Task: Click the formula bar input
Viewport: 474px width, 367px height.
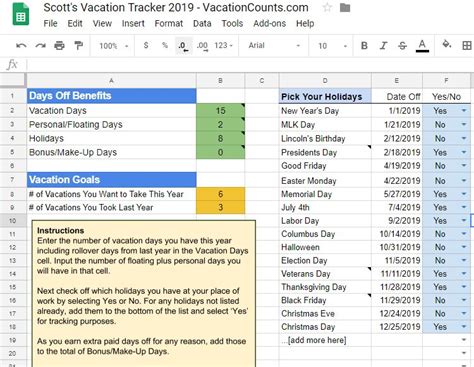Action: click(x=250, y=64)
